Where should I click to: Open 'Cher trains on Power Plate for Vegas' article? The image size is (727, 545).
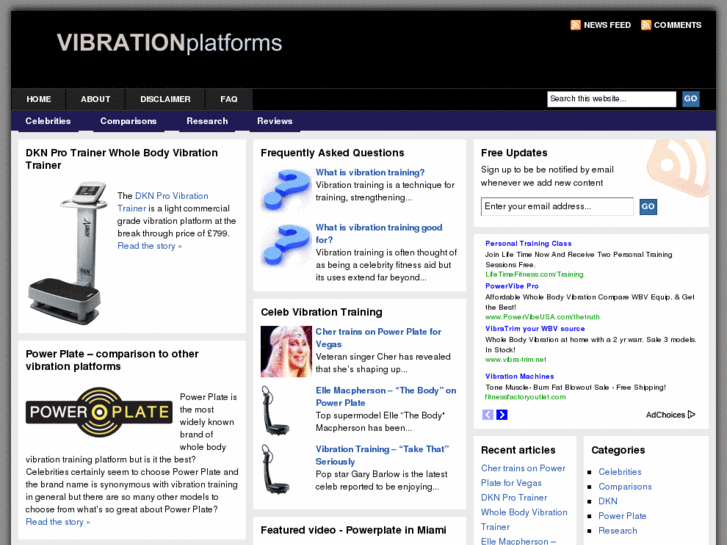click(x=378, y=338)
